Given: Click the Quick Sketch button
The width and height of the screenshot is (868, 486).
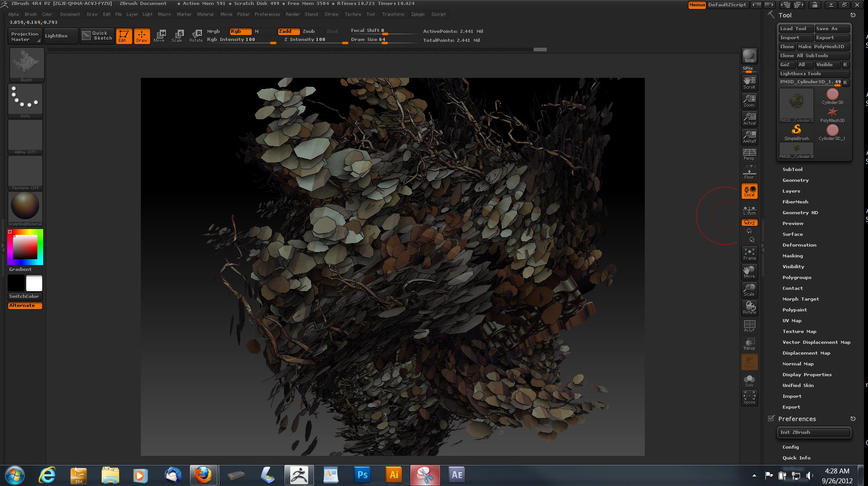Looking at the screenshot, I should (x=97, y=36).
